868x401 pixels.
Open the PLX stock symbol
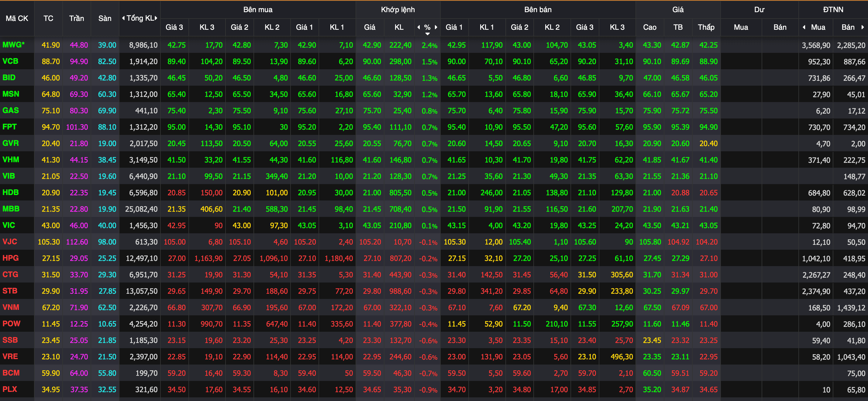10,389
